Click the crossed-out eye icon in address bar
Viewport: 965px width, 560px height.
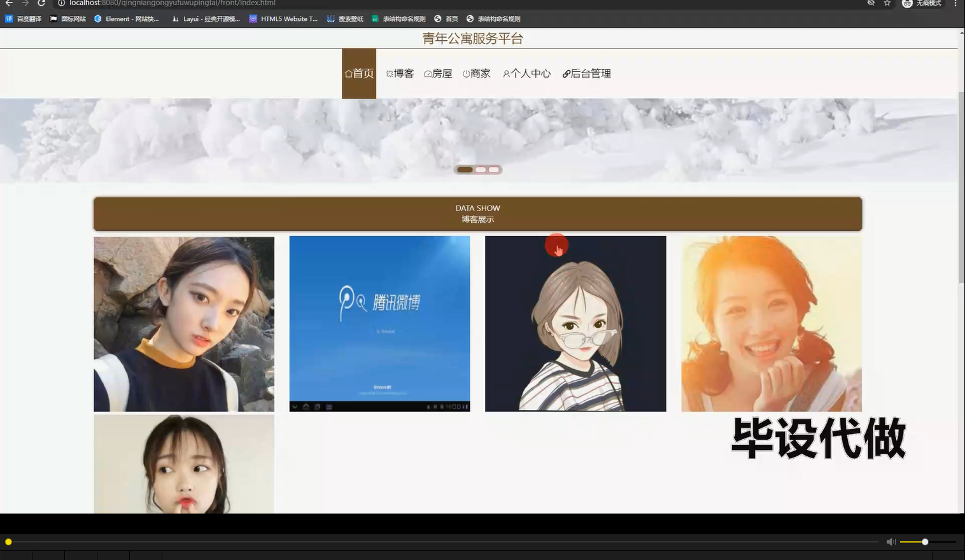click(x=871, y=3)
